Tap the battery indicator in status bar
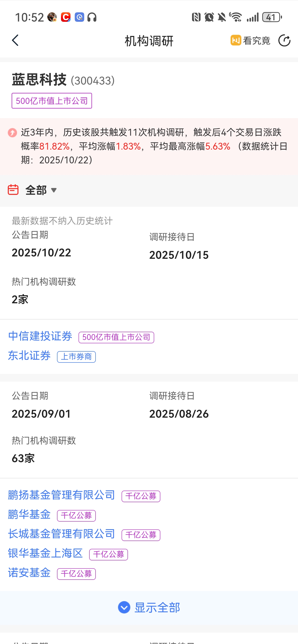The width and height of the screenshot is (298, 644). [x=272, y=17]
